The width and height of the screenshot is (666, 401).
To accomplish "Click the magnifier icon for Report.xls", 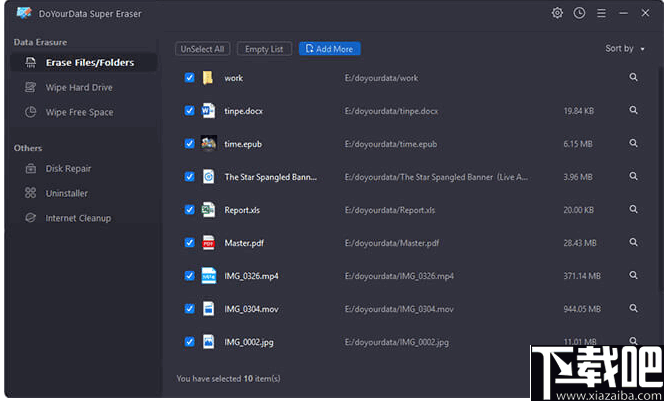I will 633,209.
